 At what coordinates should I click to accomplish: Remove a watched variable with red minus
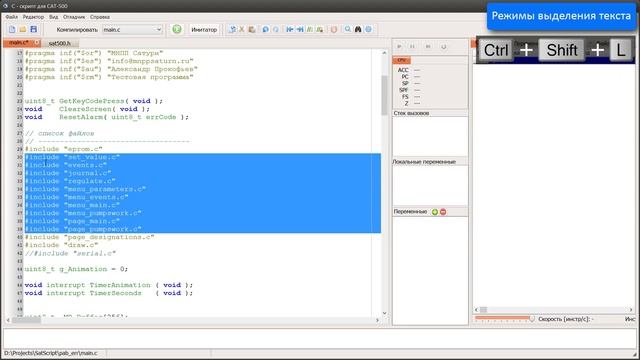(443, 212)
